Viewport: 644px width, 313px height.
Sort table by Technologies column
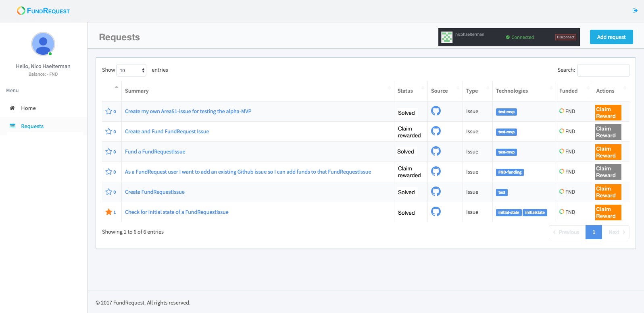click(x=524, y=91)
